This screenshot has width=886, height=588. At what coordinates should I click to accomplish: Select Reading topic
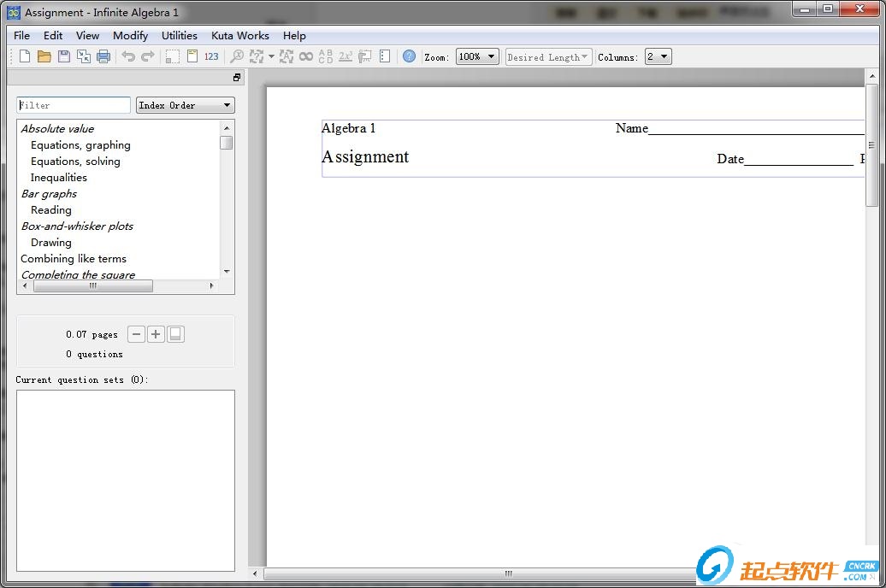pyautogui.click(x=51, y=210)
